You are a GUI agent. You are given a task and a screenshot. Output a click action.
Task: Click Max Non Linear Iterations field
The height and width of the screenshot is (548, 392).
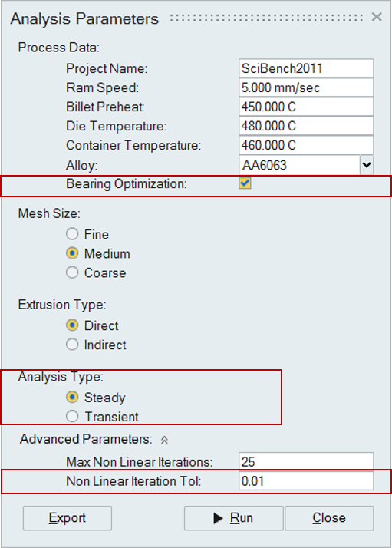(x=306, y=461)
